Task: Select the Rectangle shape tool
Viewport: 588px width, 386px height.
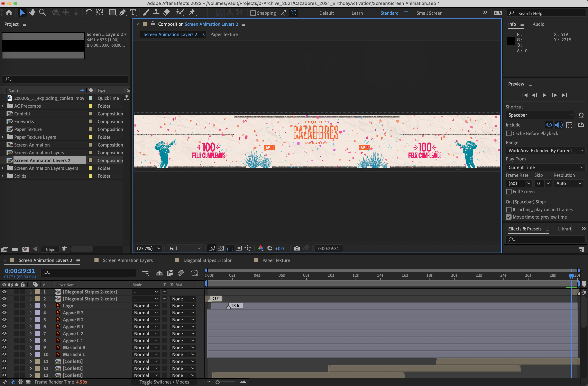Action: 112,13
